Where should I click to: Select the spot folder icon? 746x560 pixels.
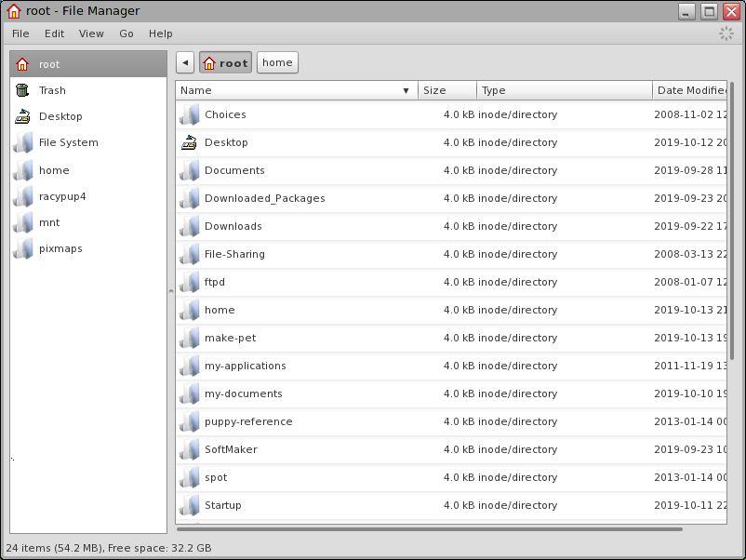190,477
